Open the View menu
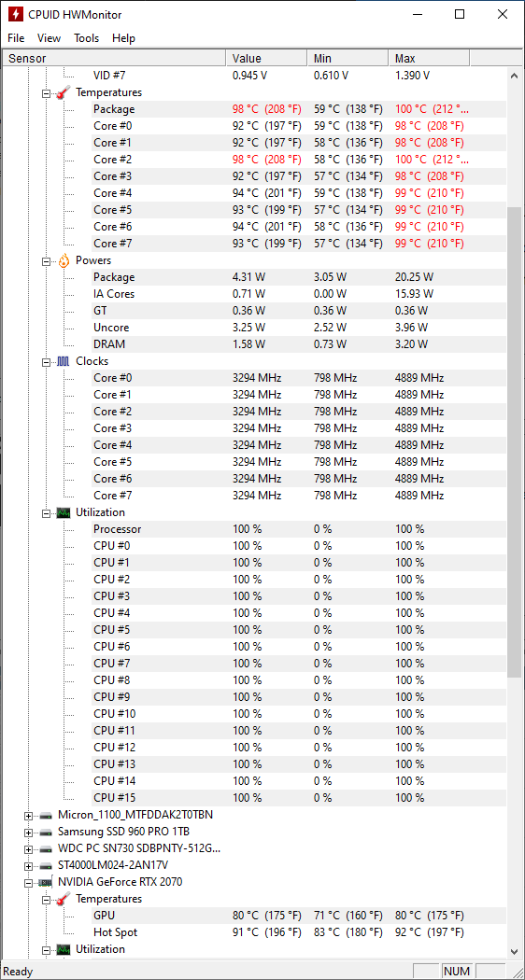The width and height of the screenshot is (525, 980). click(49, 38)
